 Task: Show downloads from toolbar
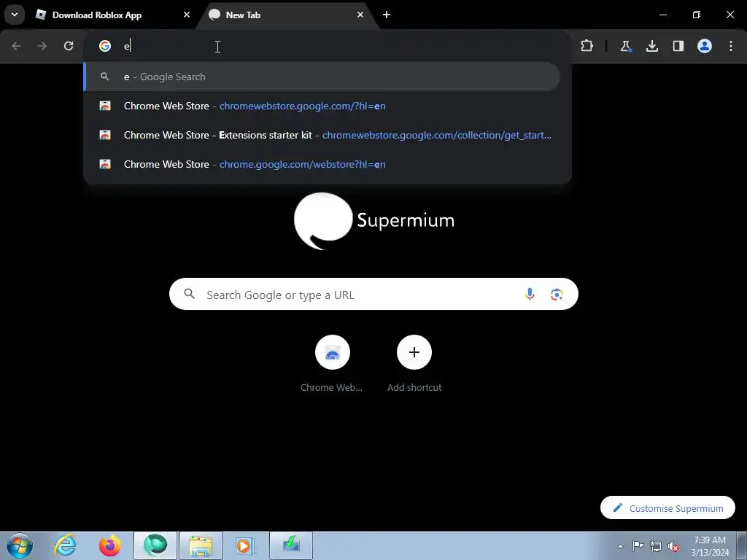(x=651, y=46)
